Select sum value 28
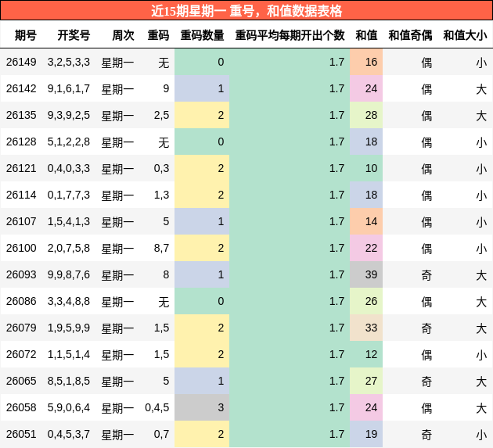This screenshot has width=493, height=448. pos(371,115)
